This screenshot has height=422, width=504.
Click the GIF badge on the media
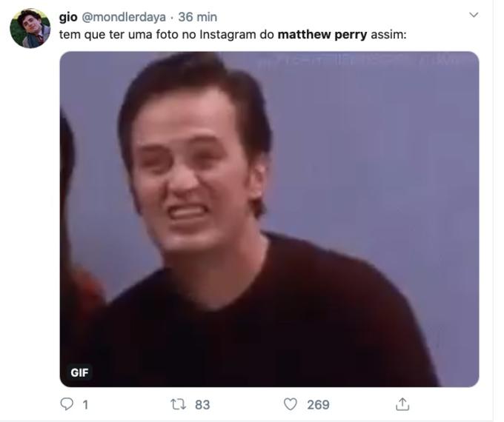click(79, 372)
